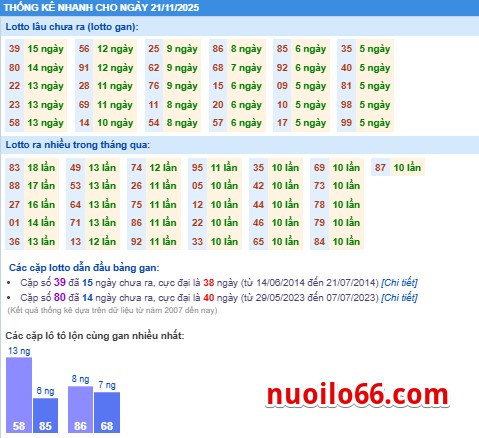This screenshot has height=438, width=479.
Task: Click number 99 with 5 ngày
Action: [346, 123]
